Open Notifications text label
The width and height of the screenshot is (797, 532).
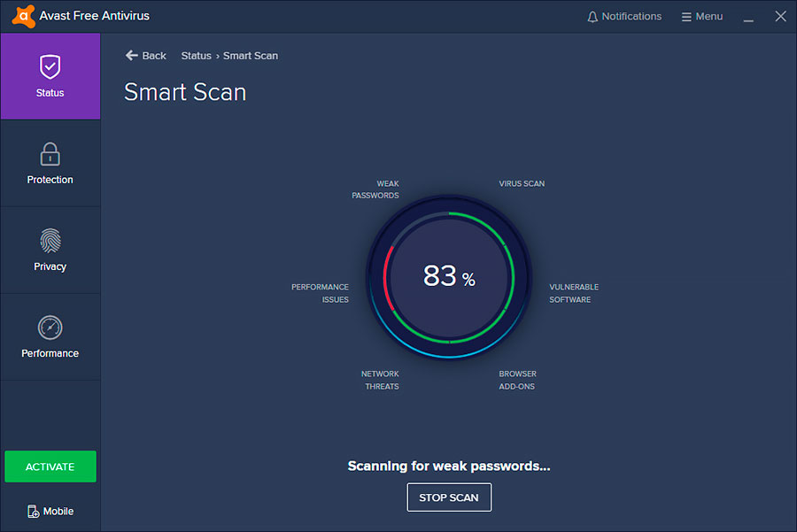(x=631, y=16)
